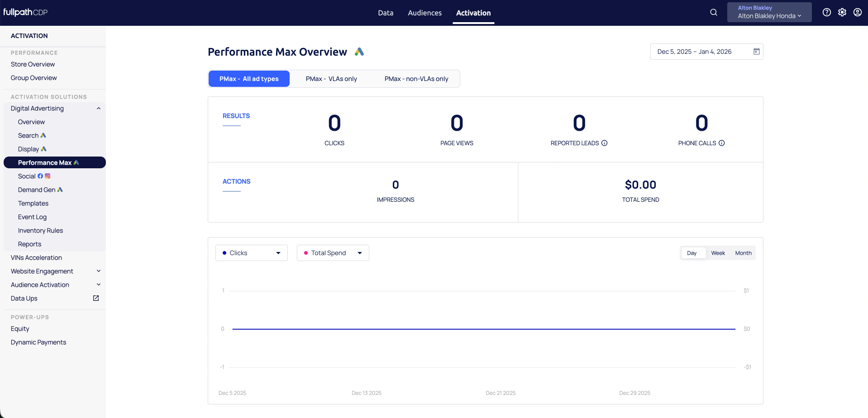Select PMax - VLAs only filter

click(x=331, y=79)
